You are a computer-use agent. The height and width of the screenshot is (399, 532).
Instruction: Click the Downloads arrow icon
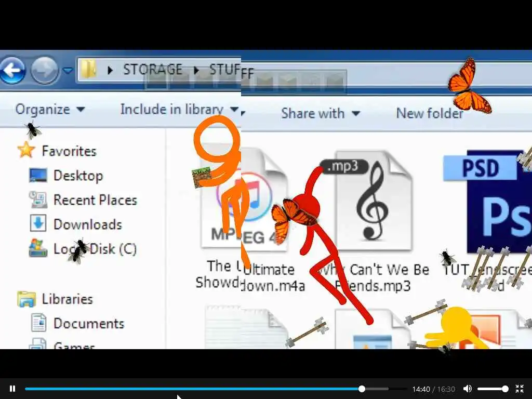[38, 223]
